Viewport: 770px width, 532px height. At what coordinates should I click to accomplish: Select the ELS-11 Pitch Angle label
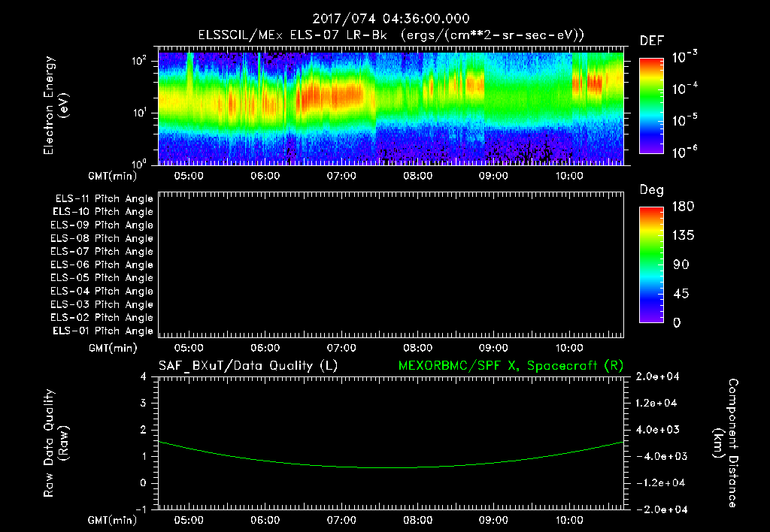click(104, 199)
